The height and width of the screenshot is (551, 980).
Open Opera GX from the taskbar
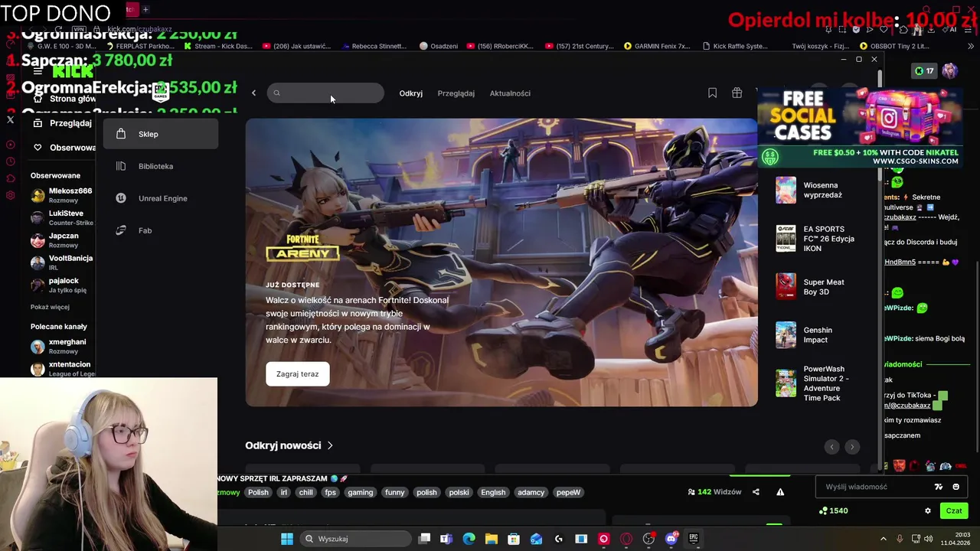626,539
